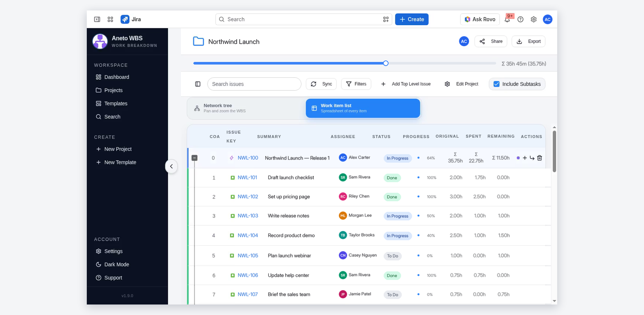Open the Jira app switcher grid icon
Viewport: 644px width, 315px height.
click(x=110, y=19)
